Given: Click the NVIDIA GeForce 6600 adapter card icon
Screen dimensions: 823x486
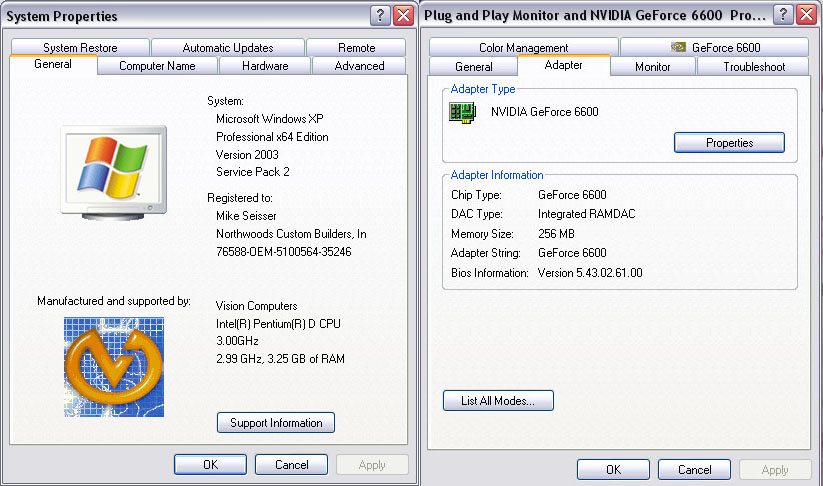Looking at the screenshot, I should pyautogui.click(x=462, y=112).
